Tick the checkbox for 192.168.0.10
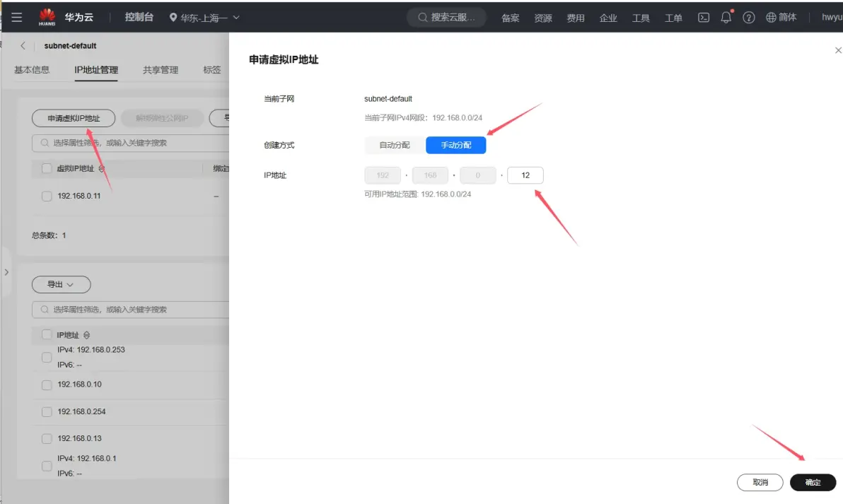Viewport: 843px width, 504px height. click(x=47, y=385)
